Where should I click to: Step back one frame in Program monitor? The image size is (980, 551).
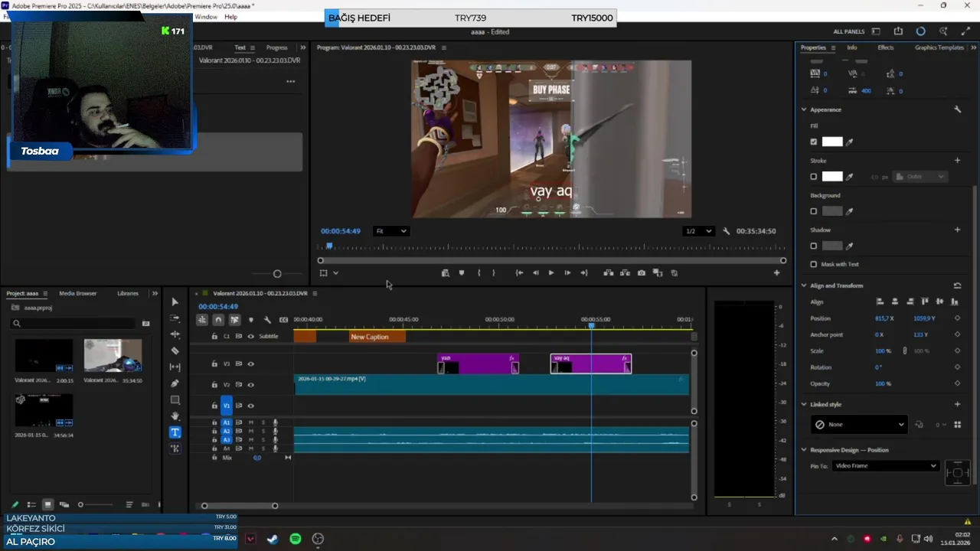535,273
